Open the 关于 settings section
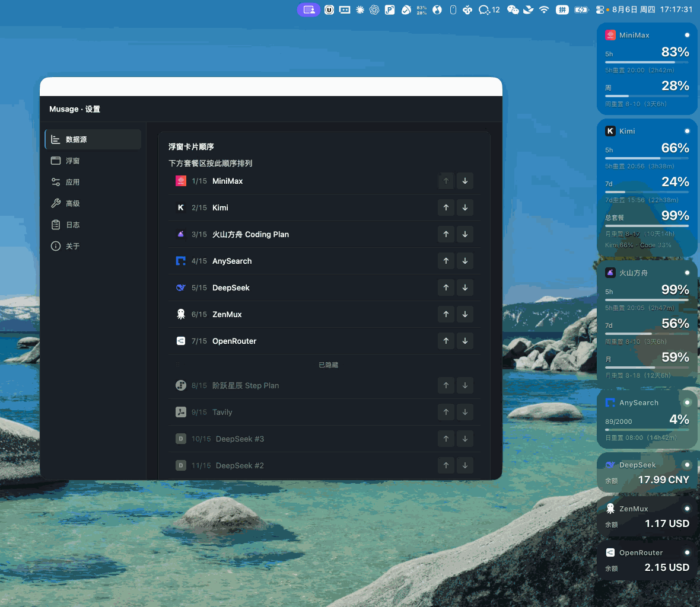 pyautogui.click(x=93, y=246)
